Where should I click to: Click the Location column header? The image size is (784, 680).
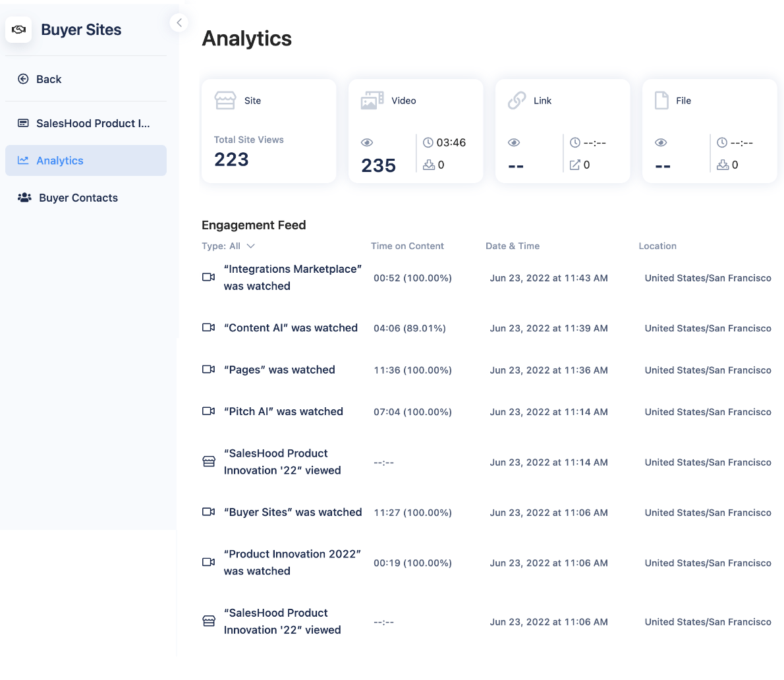pos(658,246)
